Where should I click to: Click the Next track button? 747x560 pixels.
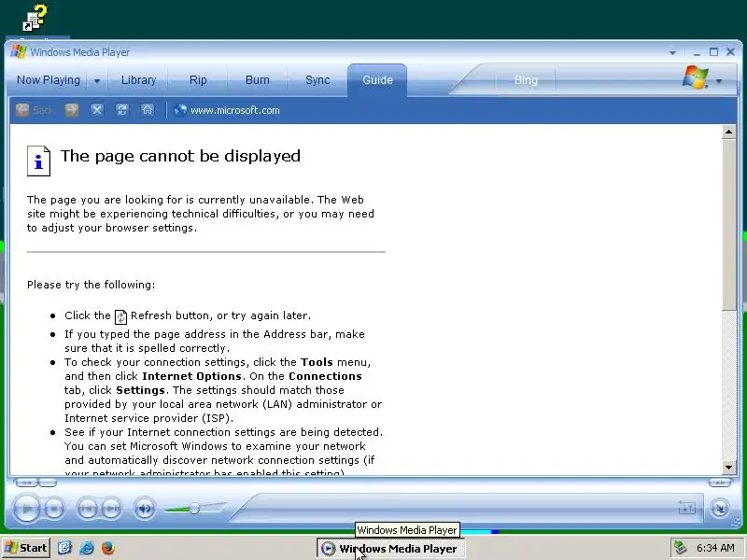tap(111, 509)
